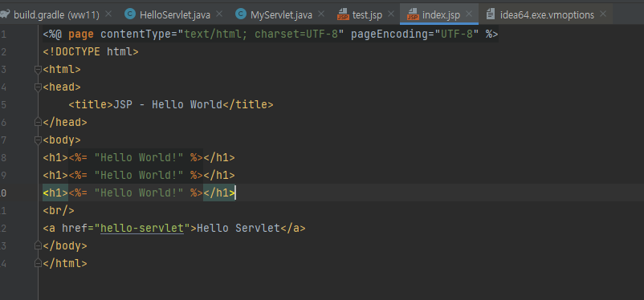Click the "page" keyword in directive
This screenshot has height=300, width=644.
(x=81, y=34)
